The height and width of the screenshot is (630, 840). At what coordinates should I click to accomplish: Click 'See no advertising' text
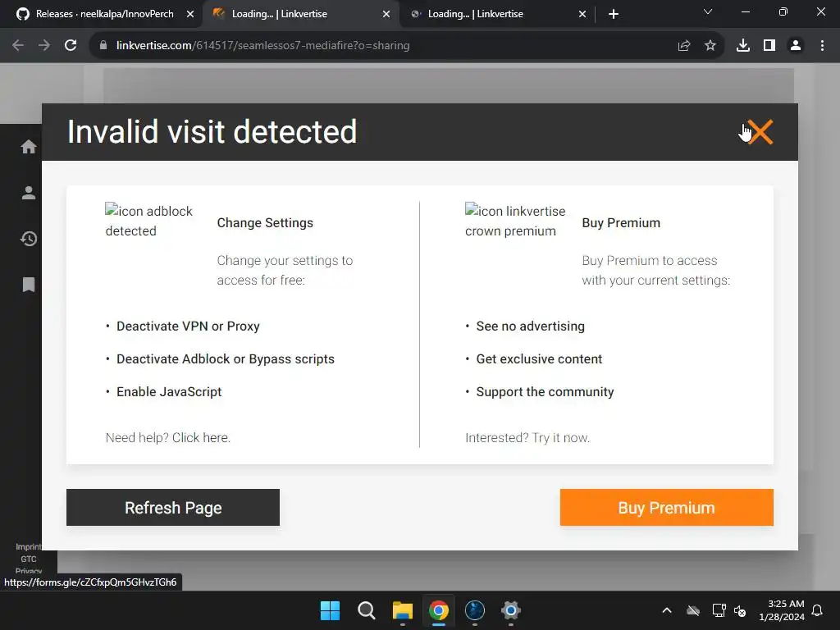click(531, 326)
